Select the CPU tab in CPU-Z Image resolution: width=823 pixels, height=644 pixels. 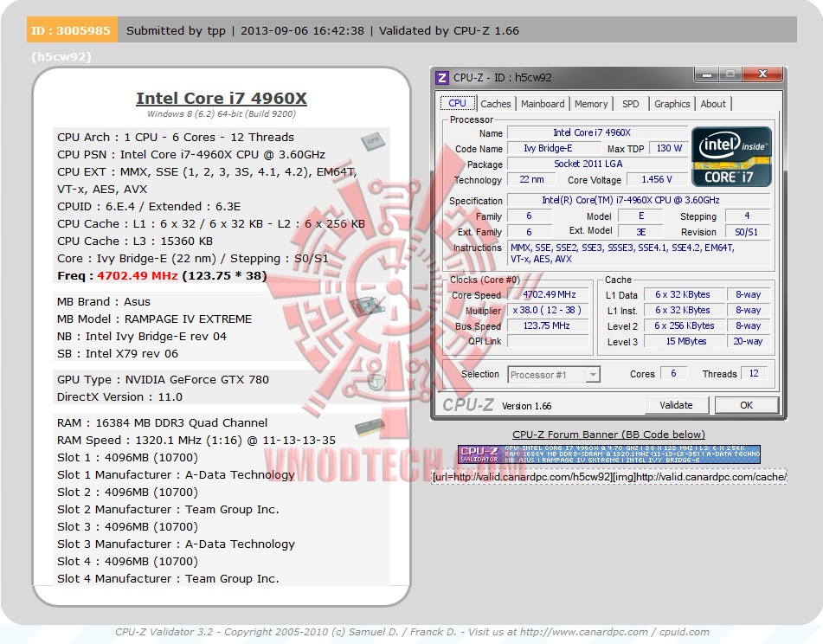(457, 103)
